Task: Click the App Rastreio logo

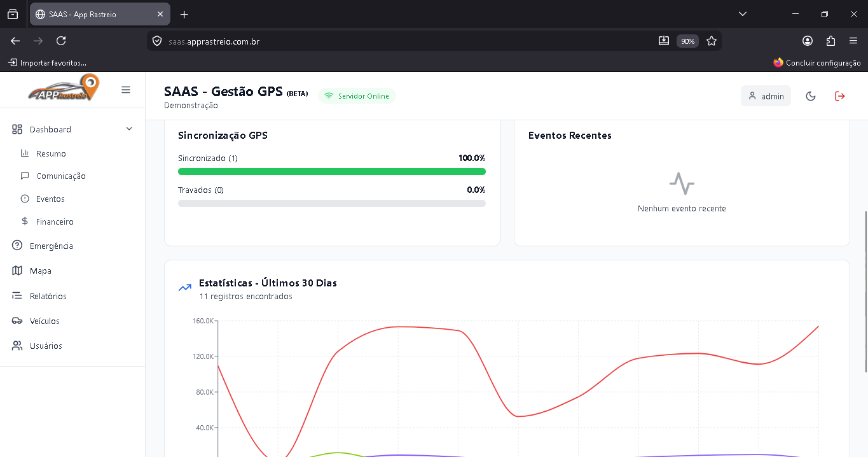Action: (64, 88)
